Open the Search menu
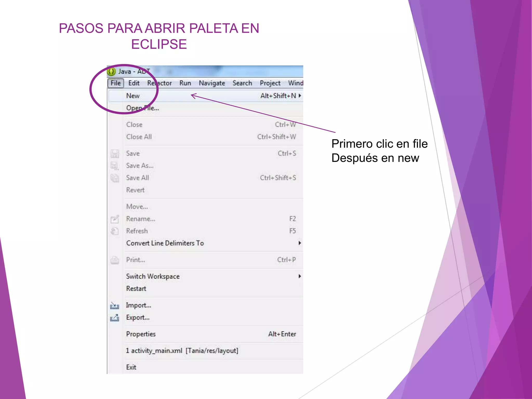This screenshot has height=399, width=532. 242,83
